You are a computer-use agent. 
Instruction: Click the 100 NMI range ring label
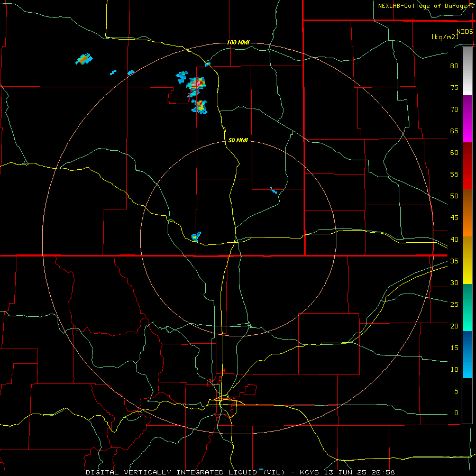pyautogui.click(x=238, y=42)
